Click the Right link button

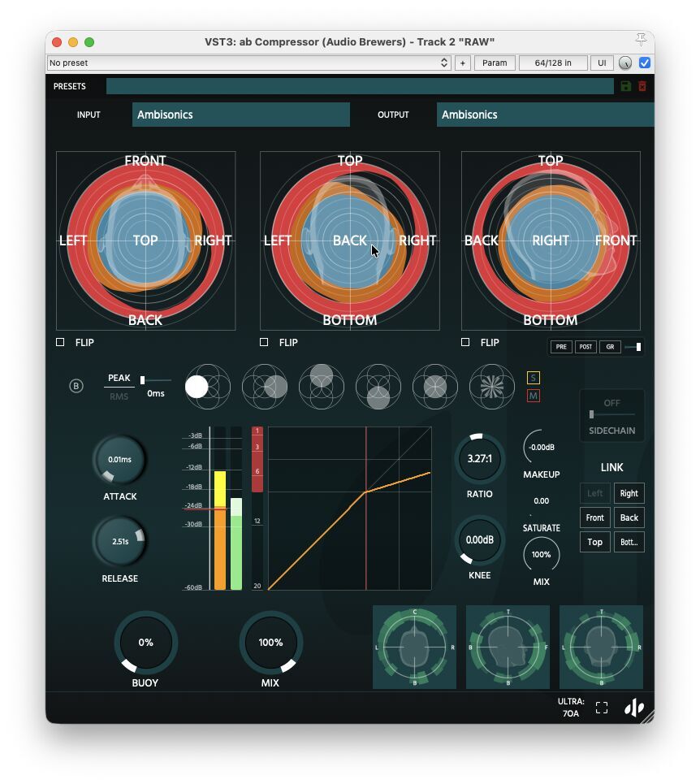click(629, 493)
